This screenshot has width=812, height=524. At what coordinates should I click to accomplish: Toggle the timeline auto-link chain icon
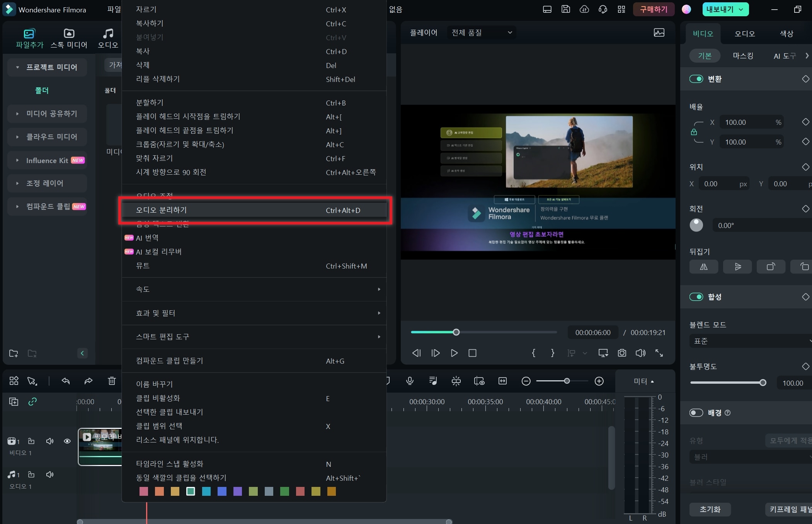[x=32, y=402]
